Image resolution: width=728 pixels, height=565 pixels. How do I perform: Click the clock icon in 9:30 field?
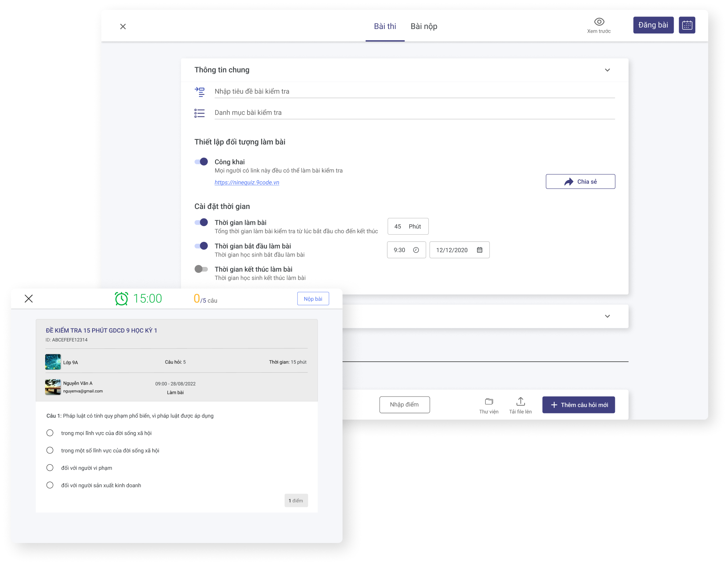click(x=416, y=250)
